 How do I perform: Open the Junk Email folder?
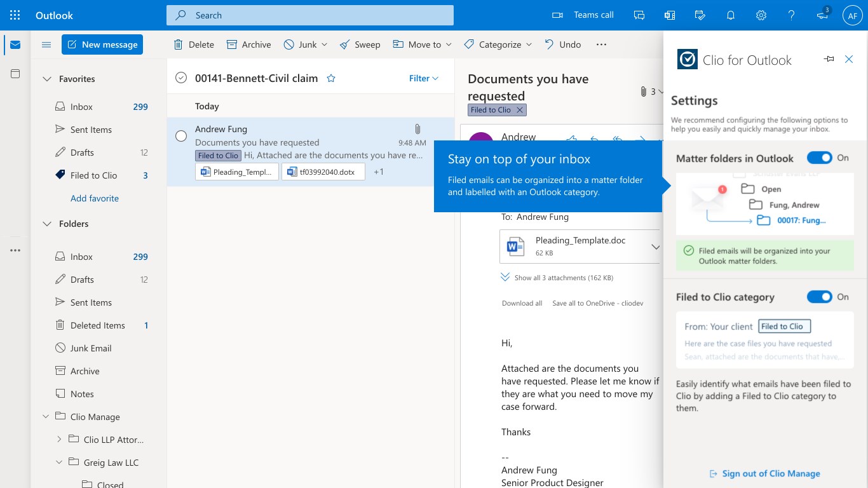91,348
